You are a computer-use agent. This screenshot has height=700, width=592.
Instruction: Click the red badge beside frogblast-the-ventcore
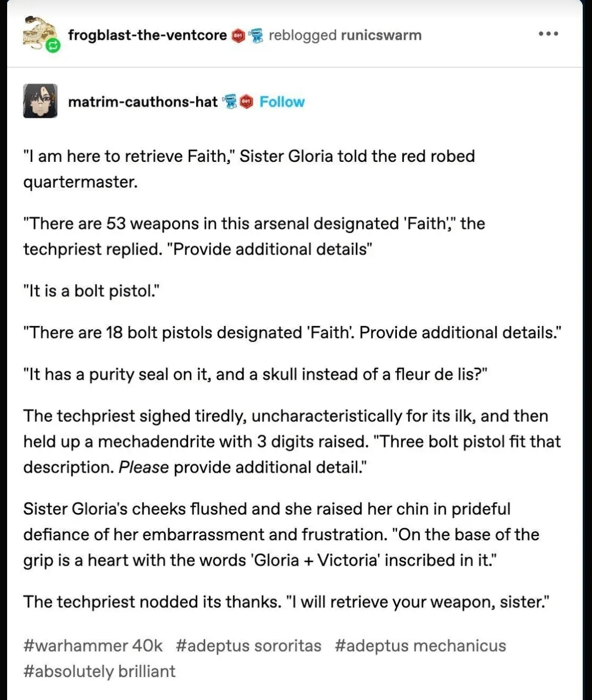pyautogui.click(x=238, y=36)
